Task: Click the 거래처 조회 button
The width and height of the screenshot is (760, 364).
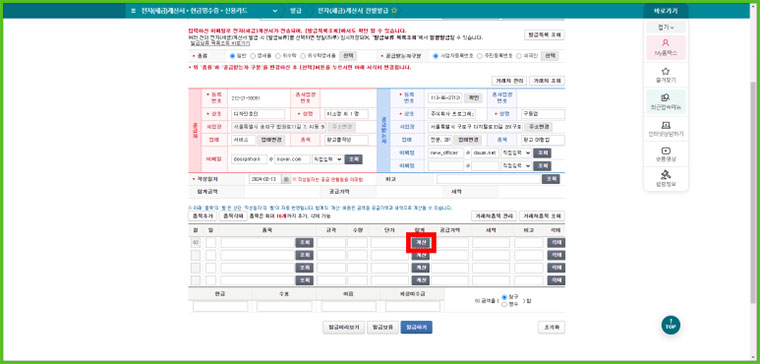Action: tap(547, 81)
